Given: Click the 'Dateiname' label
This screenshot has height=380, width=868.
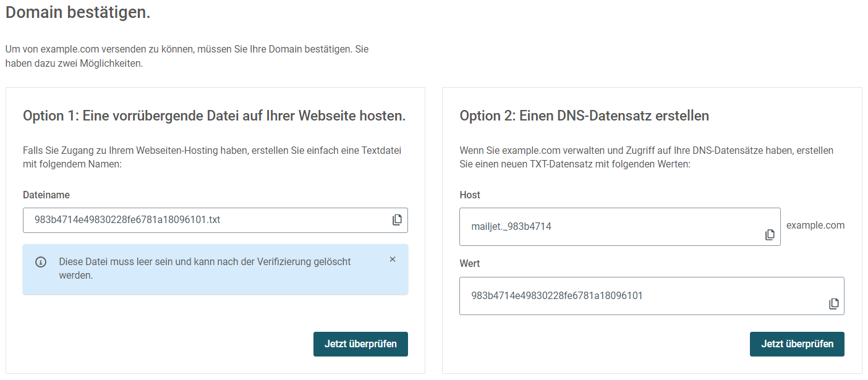Looking at the screenshot, I should pos(46,195).
